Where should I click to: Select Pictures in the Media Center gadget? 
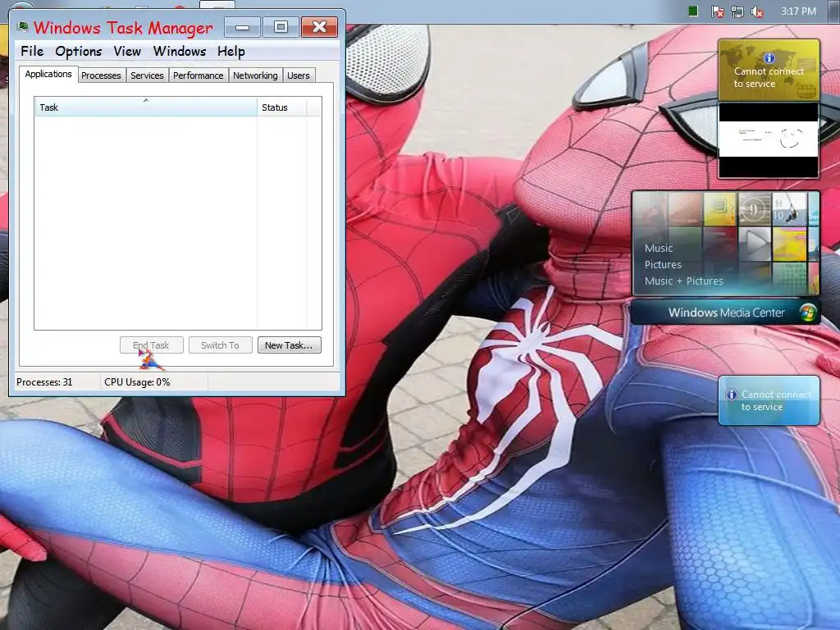coord(663,265)
